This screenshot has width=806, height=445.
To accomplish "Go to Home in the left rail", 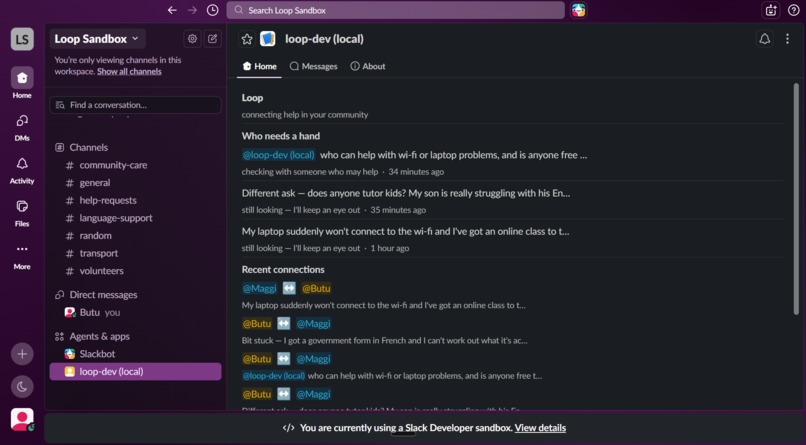I will 22,83.
